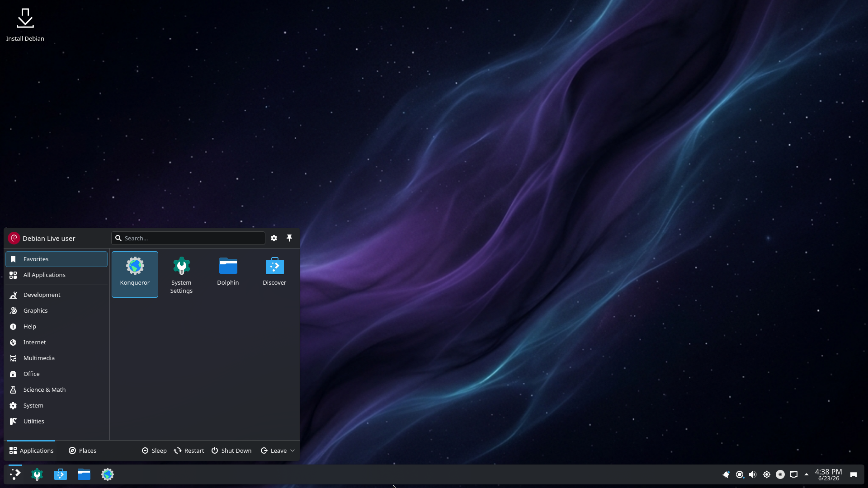Open the Science & Math category
Screen dimensions: 868x488
coord(57,389)
